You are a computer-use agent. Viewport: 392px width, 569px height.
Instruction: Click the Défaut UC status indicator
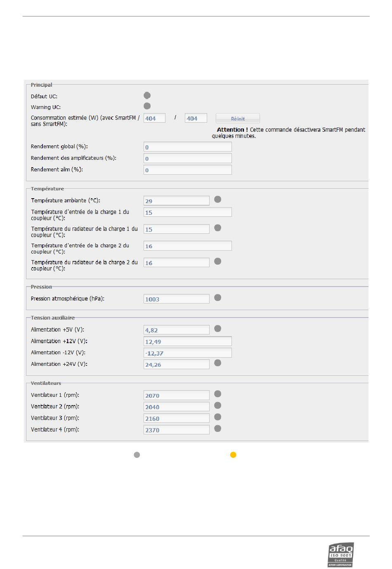pyautogui.click(x=147, y=95)
